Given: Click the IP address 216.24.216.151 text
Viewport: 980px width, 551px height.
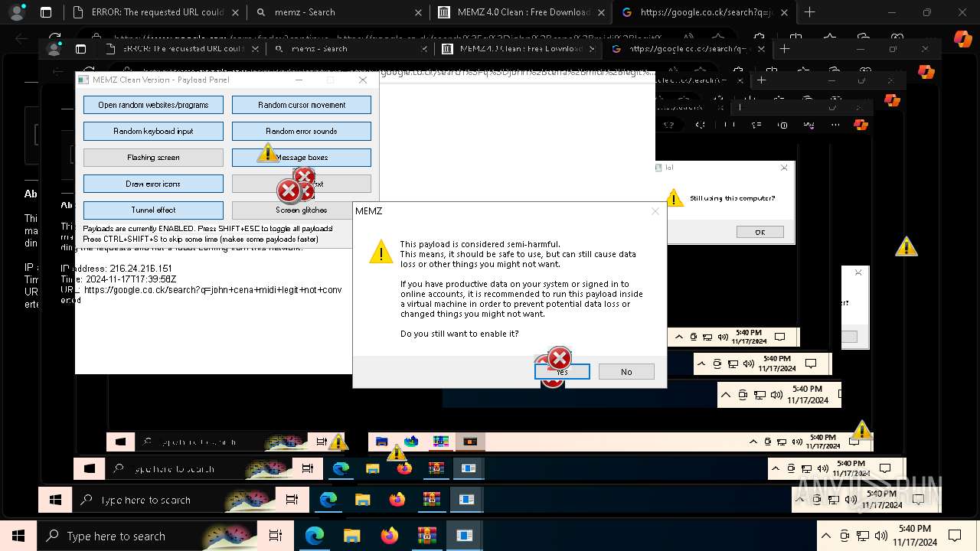Looking at the screenshot, I should click(116, 269).
